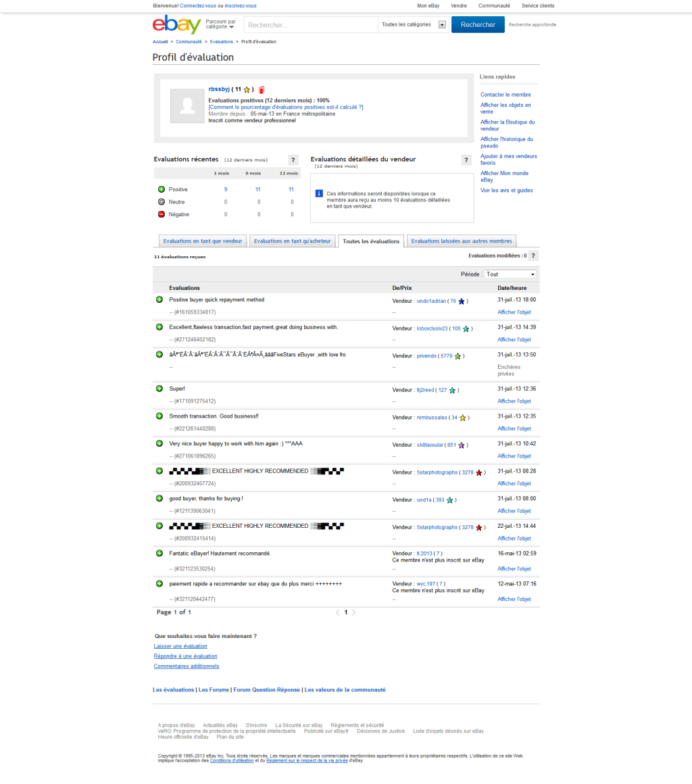Click the green plus icon on 'Smooth transaction' feedback

pos(159,416)
